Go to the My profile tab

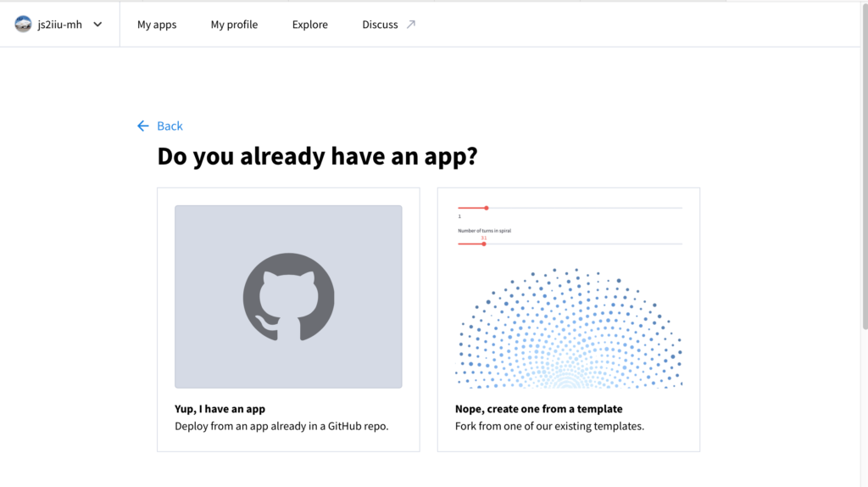(x=234, y=25)
